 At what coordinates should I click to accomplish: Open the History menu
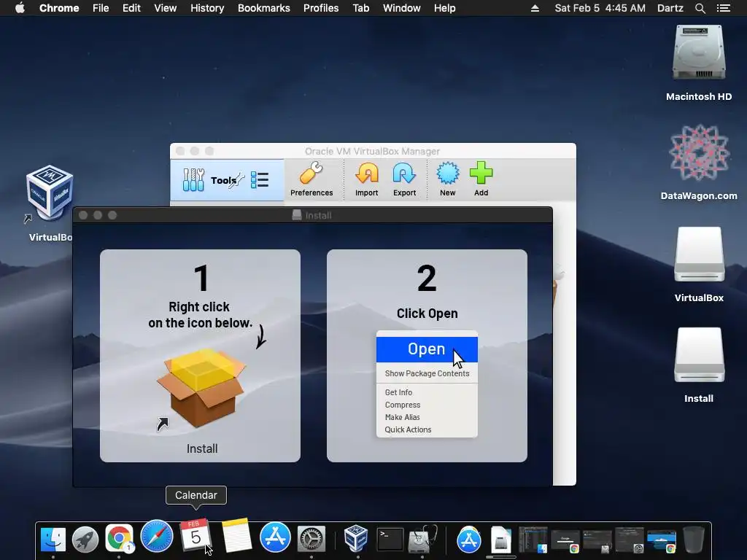tap(207, 8)
